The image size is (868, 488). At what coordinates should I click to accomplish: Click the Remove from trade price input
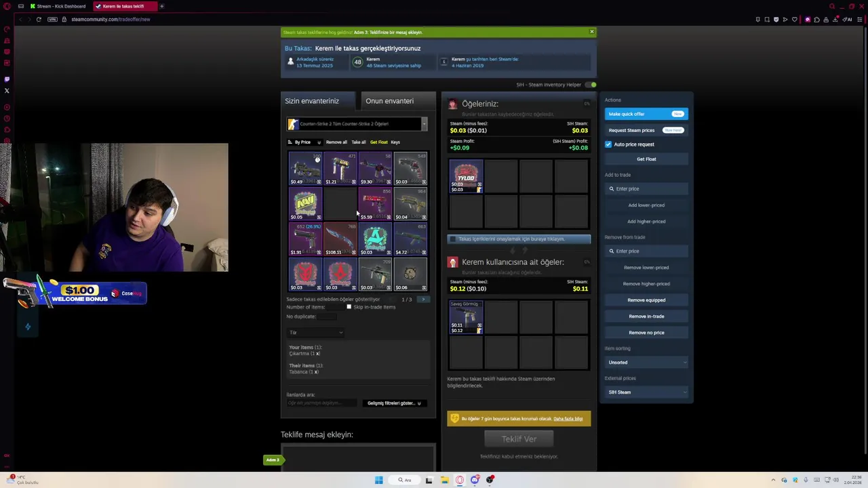pos(646,251)
